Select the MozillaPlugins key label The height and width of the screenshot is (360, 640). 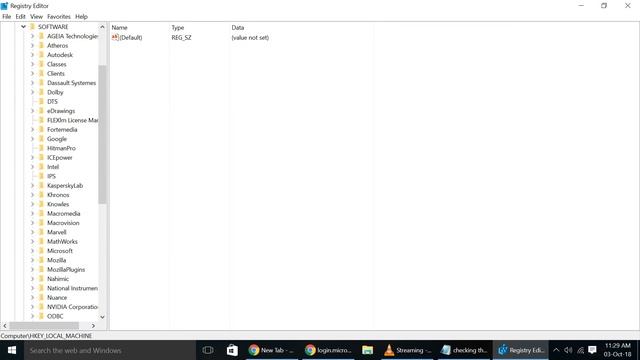(x=66, y=269)
